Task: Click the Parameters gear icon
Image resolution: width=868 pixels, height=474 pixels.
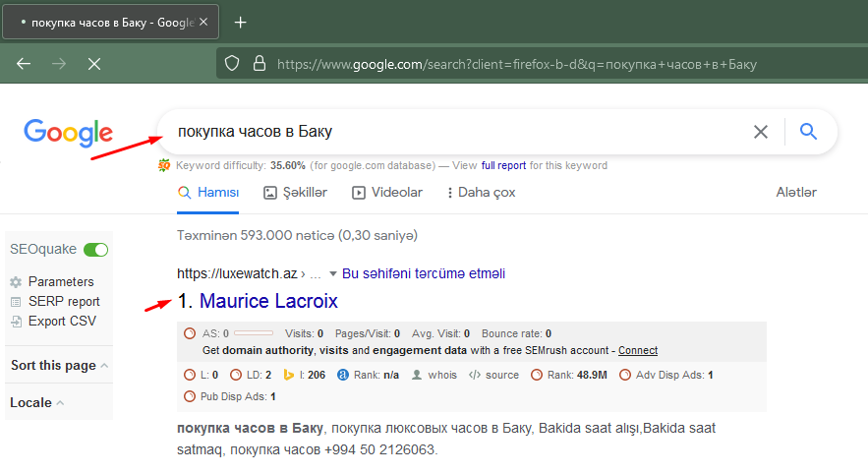Action: click(16, 282)
